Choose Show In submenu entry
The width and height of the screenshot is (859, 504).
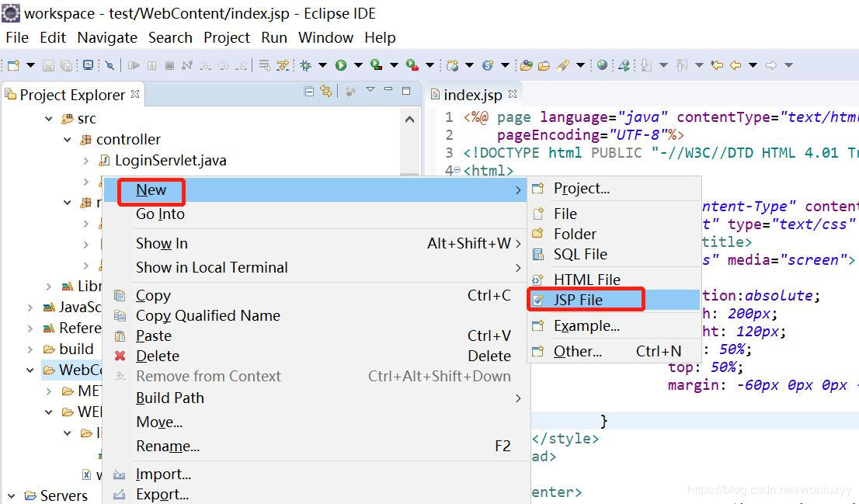click(315, 243)
